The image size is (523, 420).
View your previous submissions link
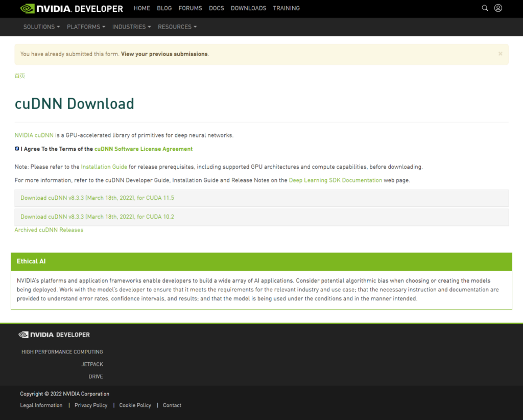(x=164, y=54)
